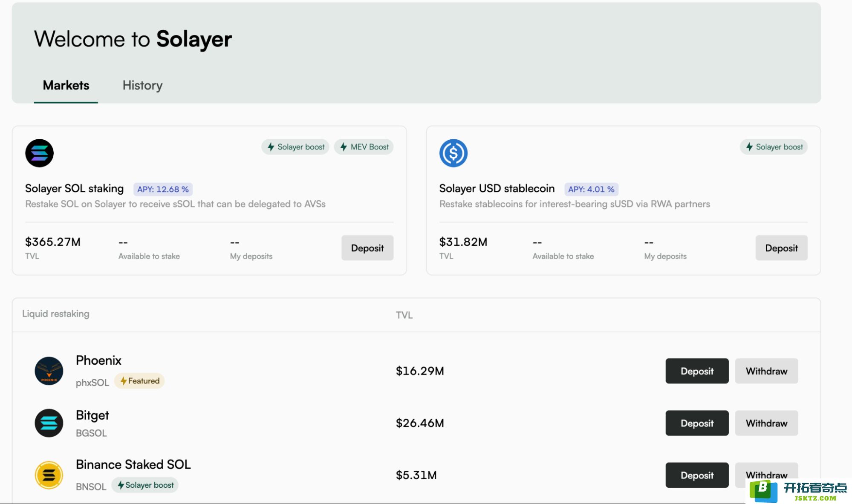Click the Solayer USD stablecoin dollar icon

453,153
